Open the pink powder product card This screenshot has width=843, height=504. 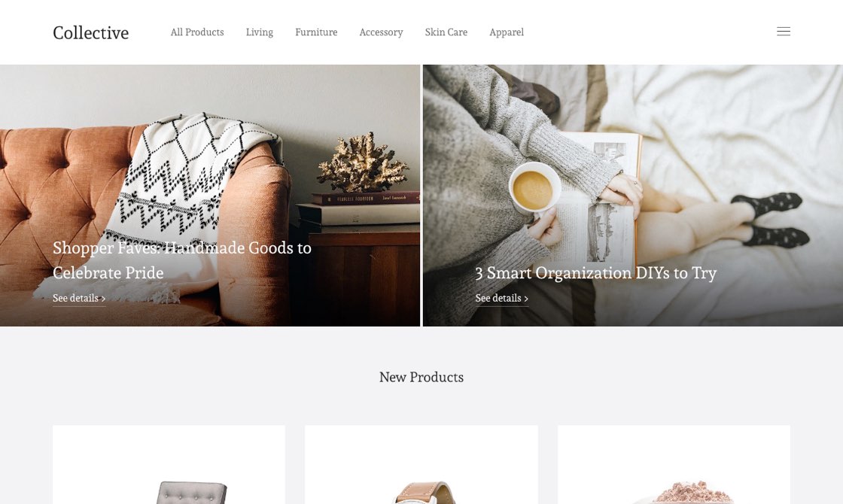674,465
